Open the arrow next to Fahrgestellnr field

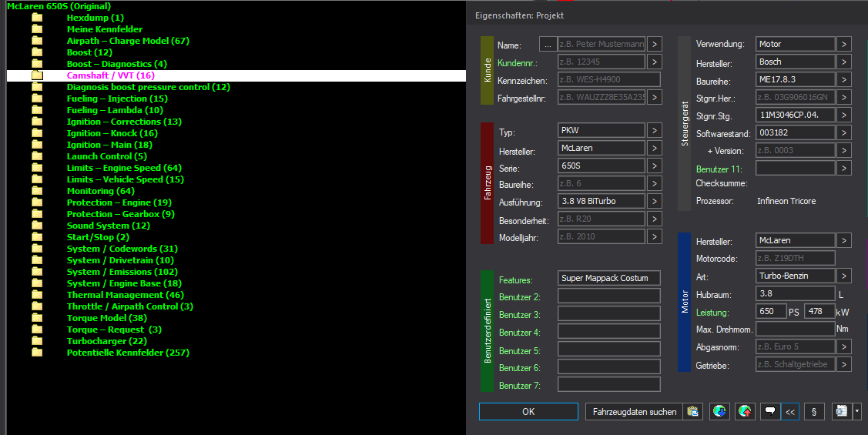point(655,98)
